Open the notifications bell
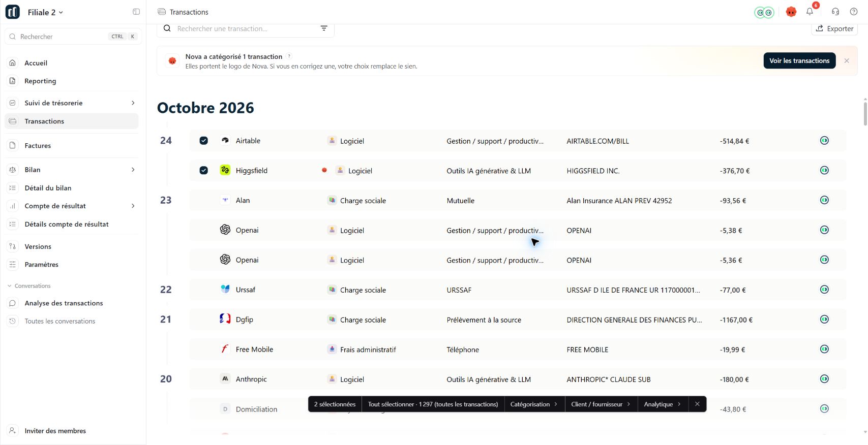 click(x=810, y=12)
